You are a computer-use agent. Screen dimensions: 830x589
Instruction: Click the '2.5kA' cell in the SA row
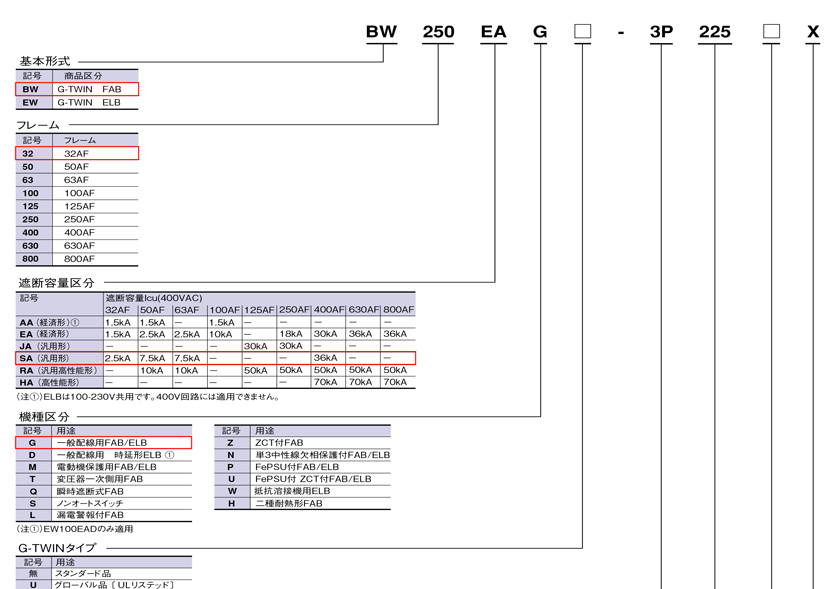click(118, 358)
